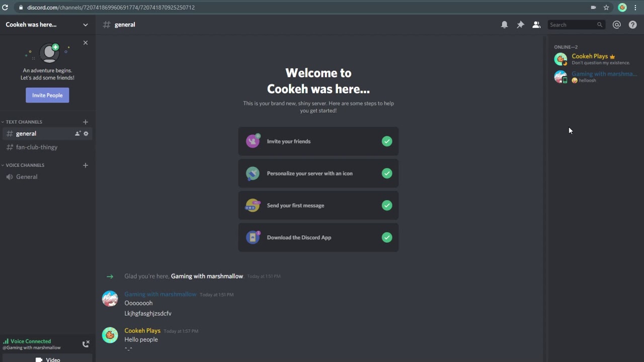Join General voice channel
This screenshot has width=644, height=362.
click(x=47, y=177)
